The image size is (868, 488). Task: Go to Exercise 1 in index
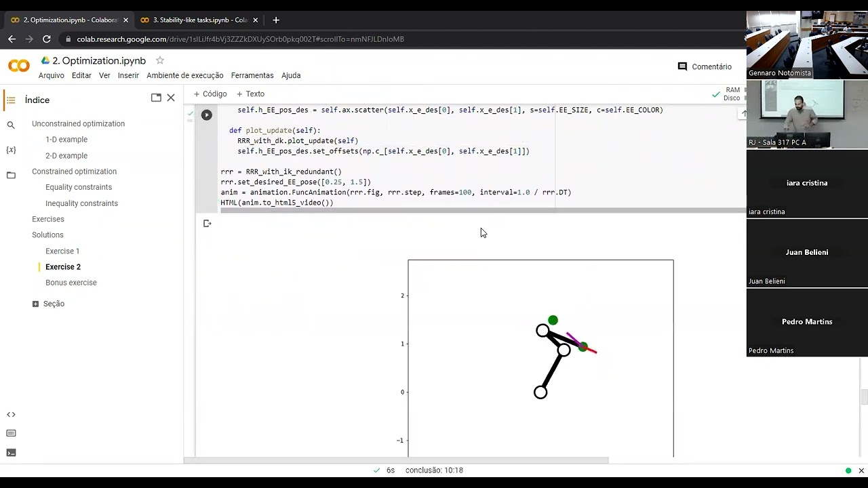pos(62,251)
